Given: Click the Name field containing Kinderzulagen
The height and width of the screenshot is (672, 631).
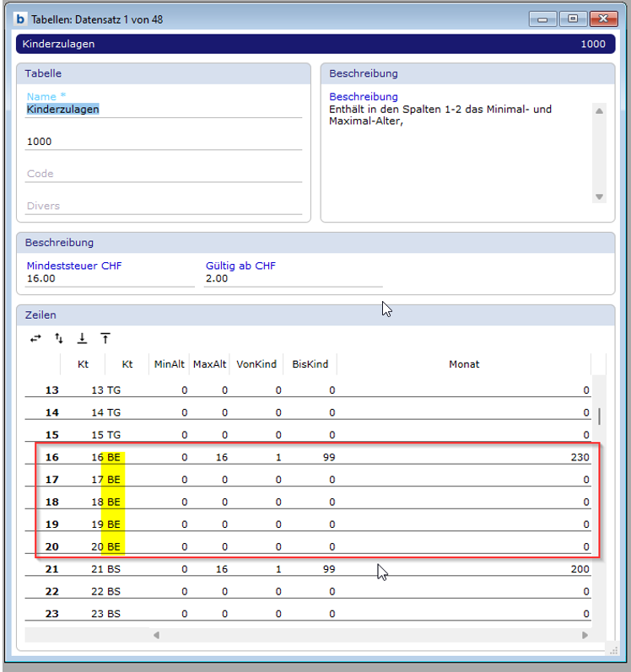Looking at the screenshot, I should pyautogui.click(x=163, y=110).
